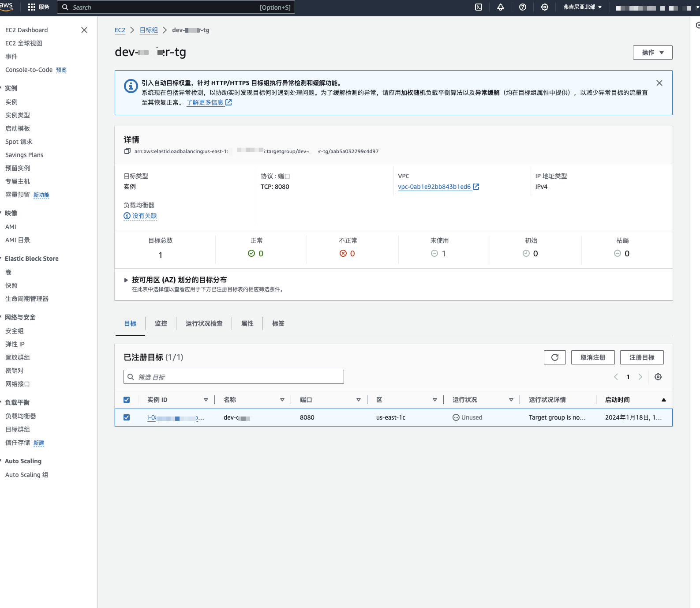Image resolution: width=700 pixels, height=608 pixels.
Task: Open EC2 Dashboard in sidebar
Action: point(26,30)
